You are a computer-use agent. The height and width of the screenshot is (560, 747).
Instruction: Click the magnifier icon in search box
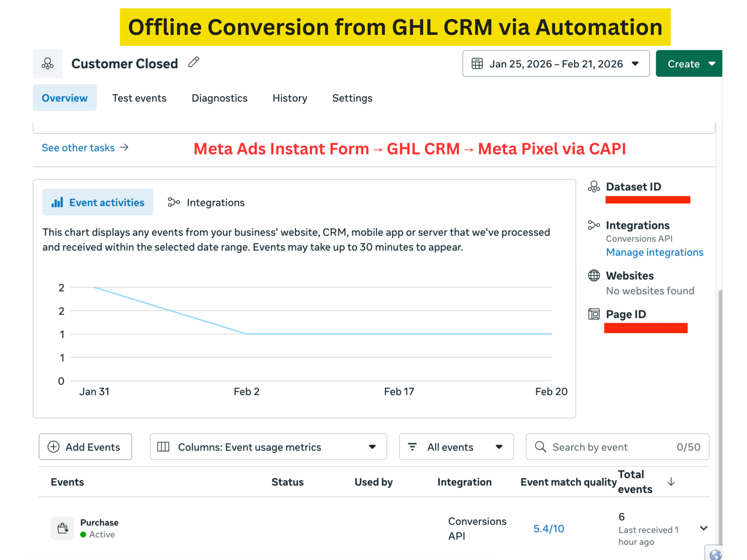click(540, 447)
